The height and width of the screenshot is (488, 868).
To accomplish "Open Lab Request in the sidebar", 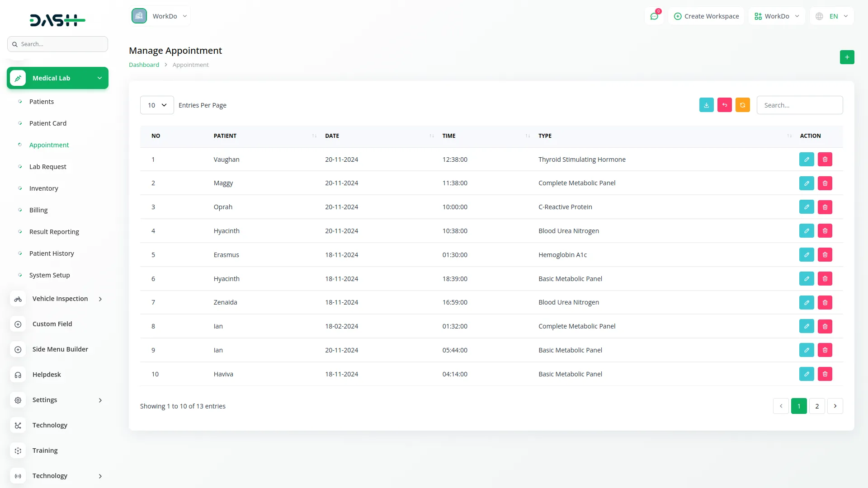I will point(47,167).
